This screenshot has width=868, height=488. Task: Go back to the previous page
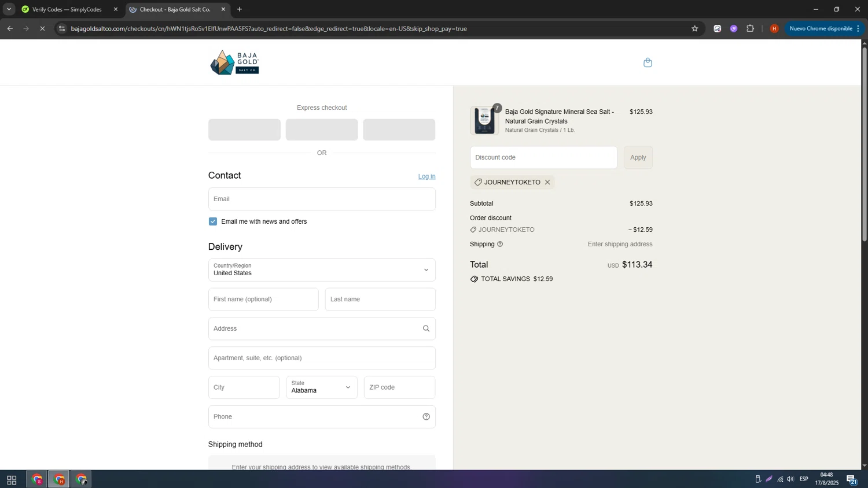click(x=10, y=28)
